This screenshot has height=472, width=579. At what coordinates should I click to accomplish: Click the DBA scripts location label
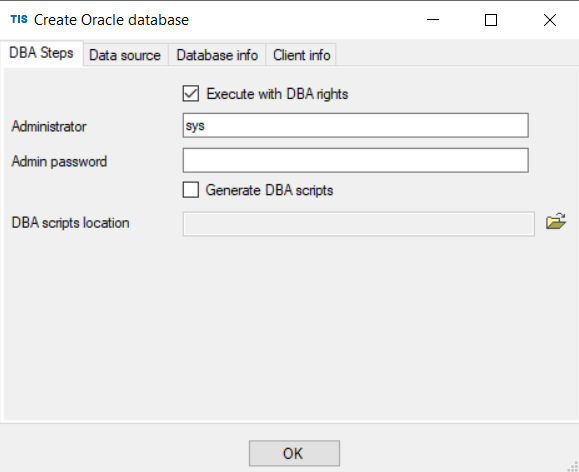tap(71, 223)
